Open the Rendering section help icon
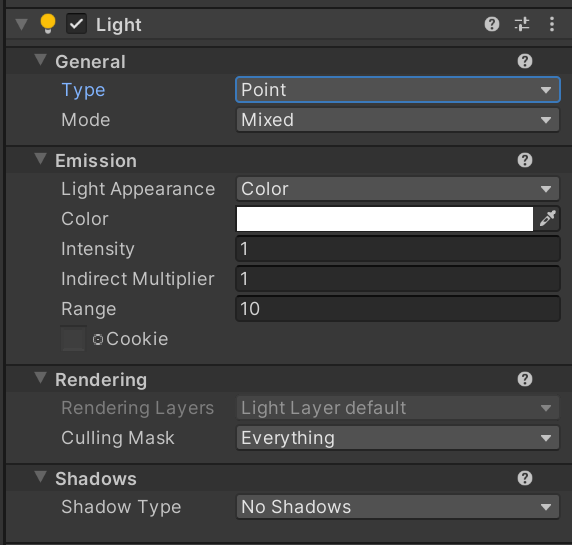Image resolution: width=572 pixels, height=545 pixels. [x=525, y=379]
